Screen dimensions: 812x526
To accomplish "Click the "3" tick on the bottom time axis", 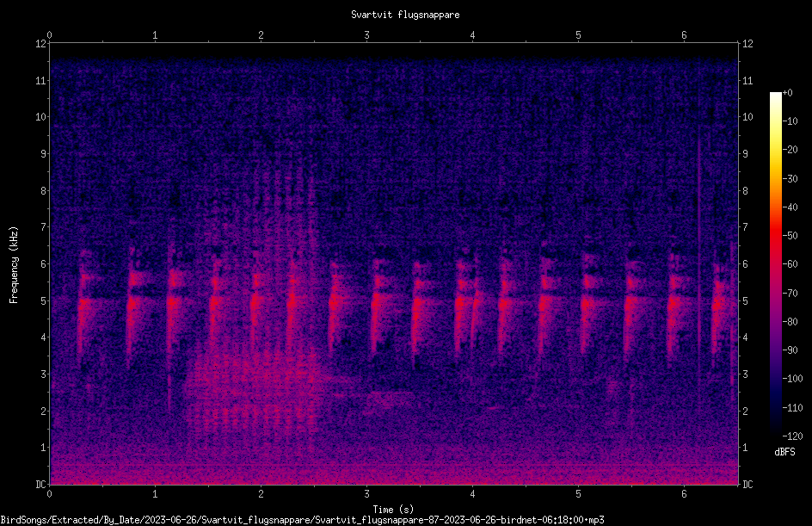I will tap(366, 494).
